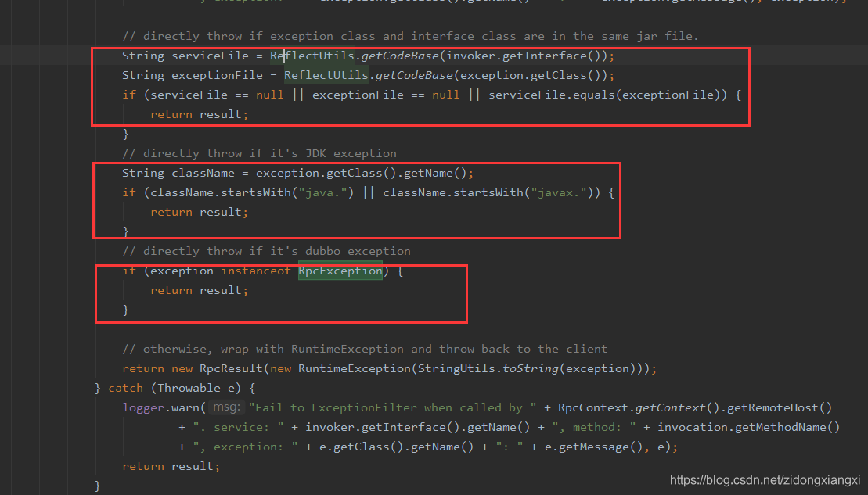Click the comment "directly throw if it's JDK exception"

click(x=259, y=153)
